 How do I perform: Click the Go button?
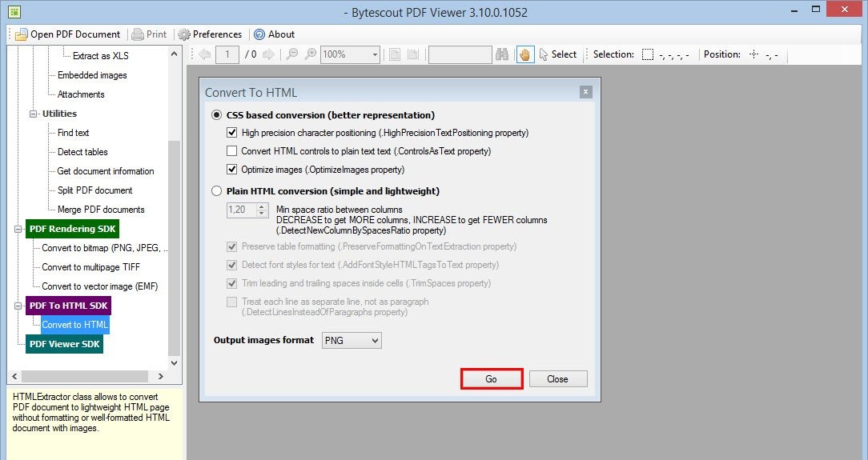point(491,378)
